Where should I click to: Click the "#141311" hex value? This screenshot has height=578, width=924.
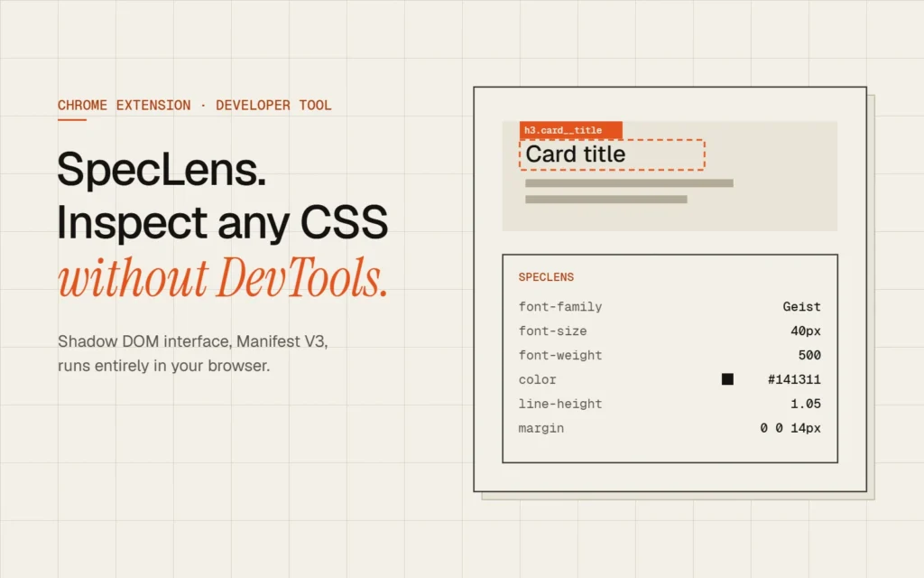[794, 379]
